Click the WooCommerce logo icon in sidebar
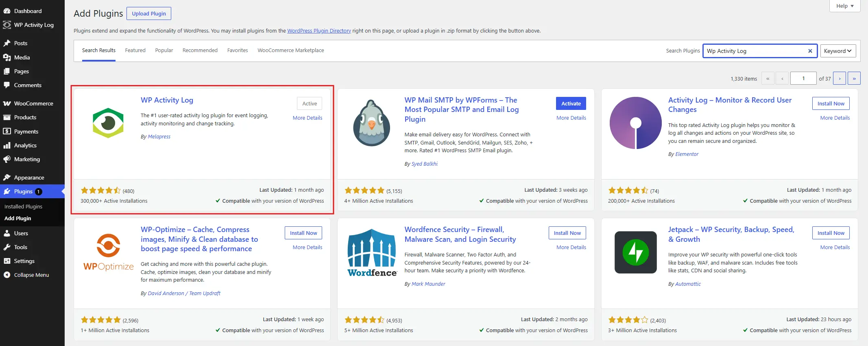 7,103
